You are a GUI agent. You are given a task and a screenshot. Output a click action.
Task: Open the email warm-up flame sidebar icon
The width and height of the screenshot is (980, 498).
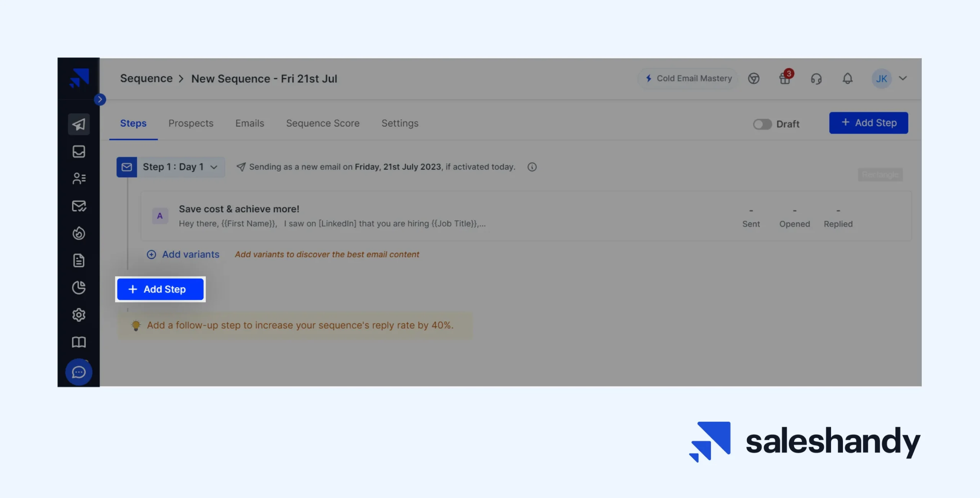pos(79,233)
